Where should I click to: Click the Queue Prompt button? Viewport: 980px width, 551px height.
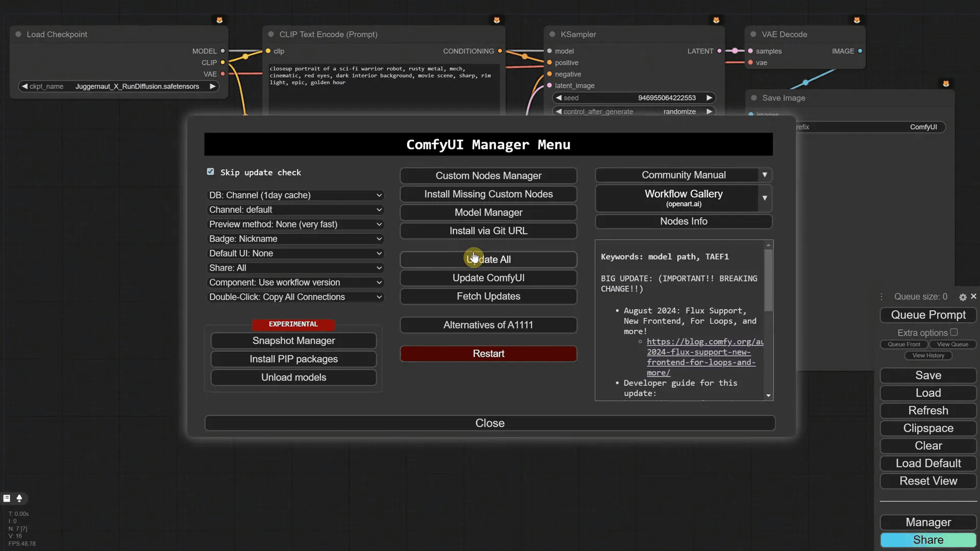928,315
